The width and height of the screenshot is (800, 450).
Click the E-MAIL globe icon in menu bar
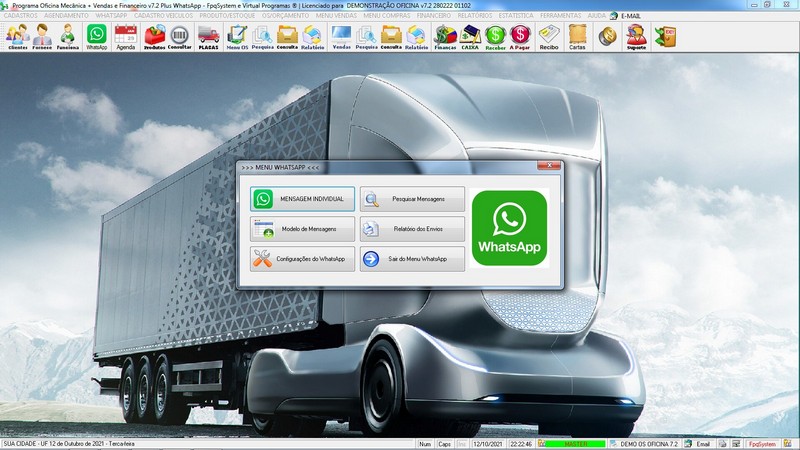(x=614, y=16)
